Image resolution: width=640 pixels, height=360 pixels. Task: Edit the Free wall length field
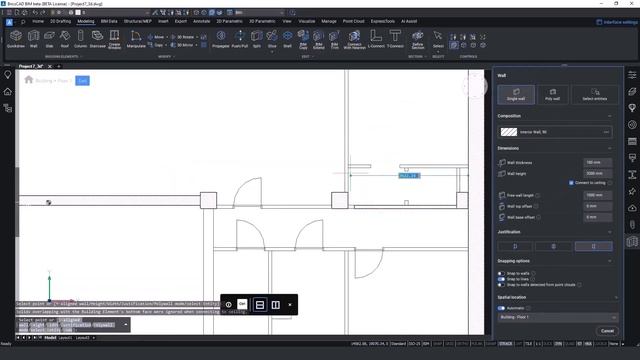598,196
